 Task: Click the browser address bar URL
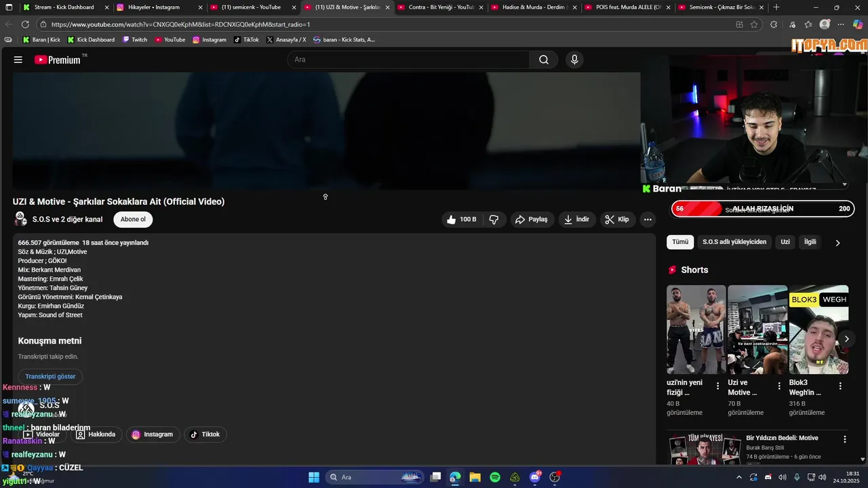180,24
